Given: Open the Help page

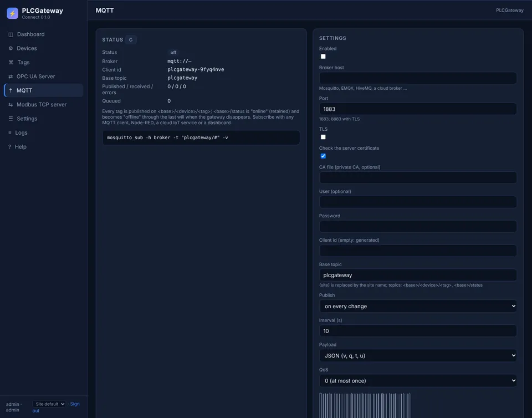Looking at the screenshot, I should click(43, 146).
